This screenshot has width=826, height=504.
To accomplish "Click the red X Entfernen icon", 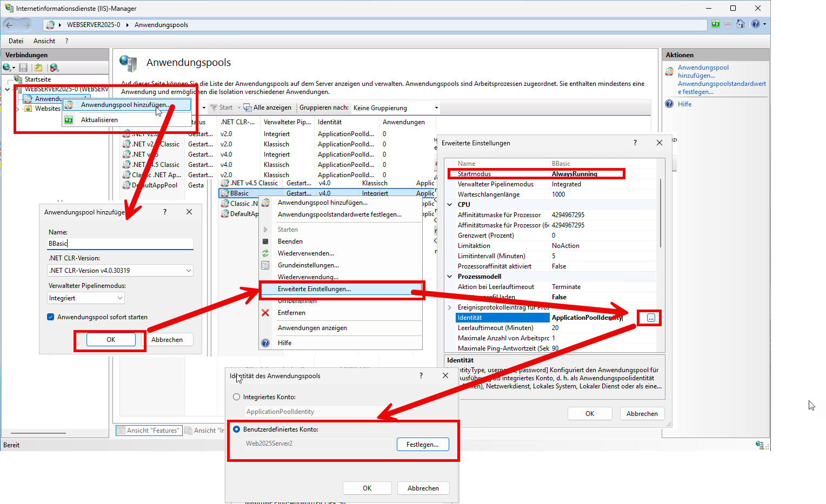I will coord(265,313).
